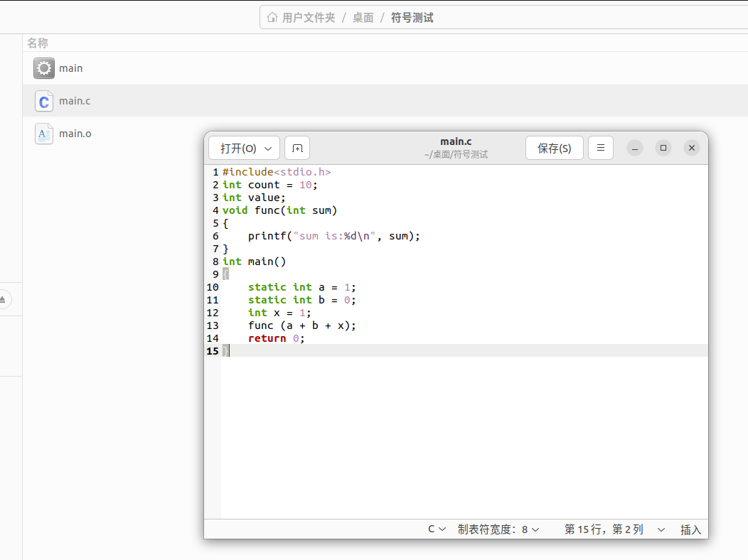Open the C language selector dropdown

point(437,529)
